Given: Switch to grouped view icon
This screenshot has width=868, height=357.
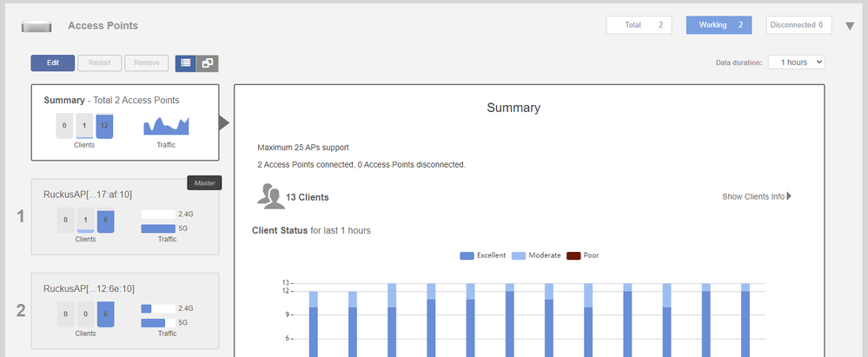Looking at the screenshot, I should (208, 63).
